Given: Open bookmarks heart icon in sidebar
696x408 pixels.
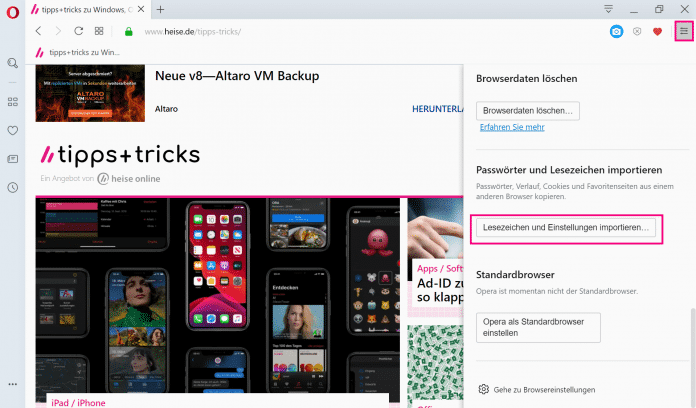Looking at the screenshot, I should [x=13, y=130].
